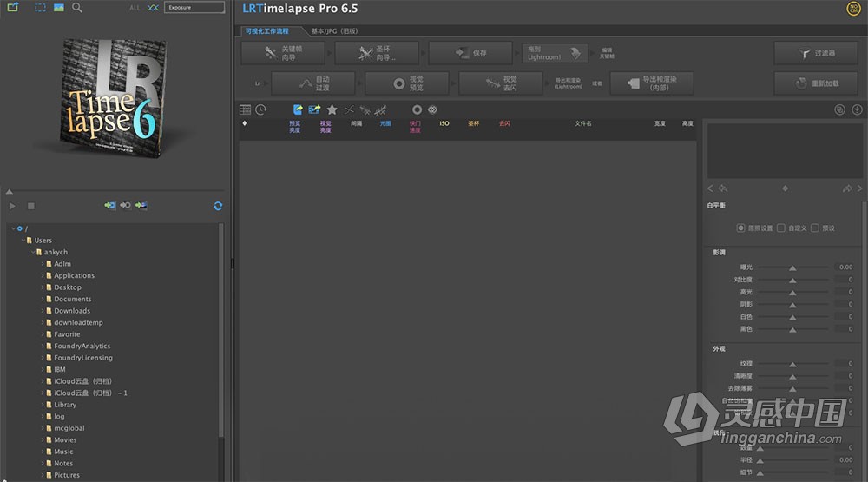This screenshot has width=868, height=482.
Task: Click the deflicker wand icon in toolbar
Action: coord(365,109)
